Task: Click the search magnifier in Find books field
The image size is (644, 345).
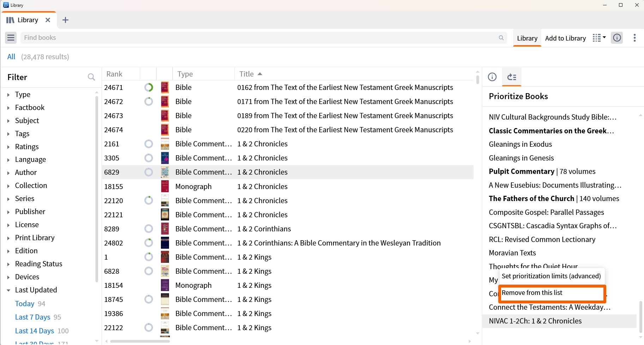Action: pyautogui.click(x=501, y=38)
